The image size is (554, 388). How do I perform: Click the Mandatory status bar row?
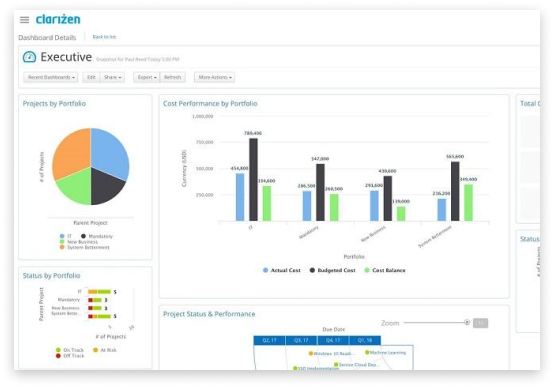coord(95,300)
